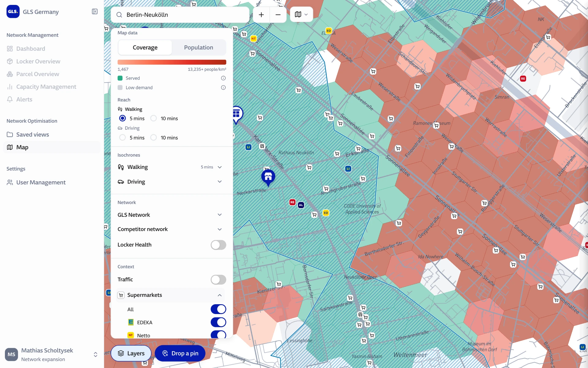The image size is (588, 368).
Task: Click CODE University label on map
Action: (362, 209)
